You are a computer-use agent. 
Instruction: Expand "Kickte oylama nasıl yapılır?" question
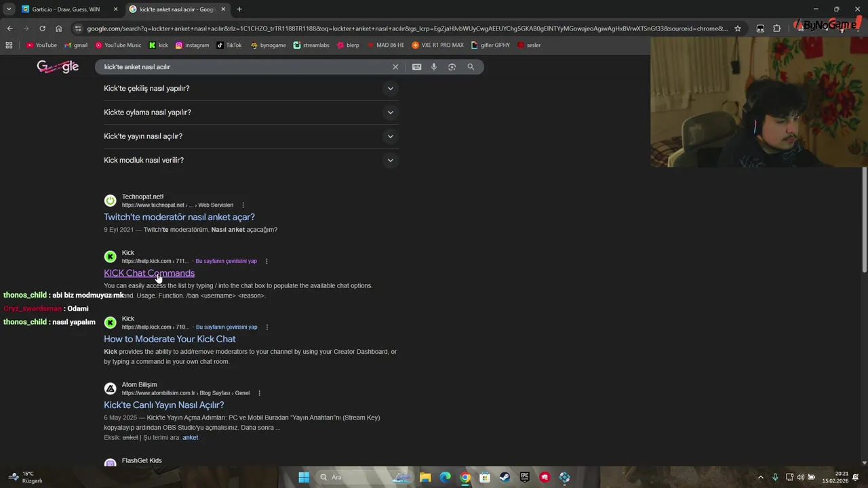tap(250, 113)
